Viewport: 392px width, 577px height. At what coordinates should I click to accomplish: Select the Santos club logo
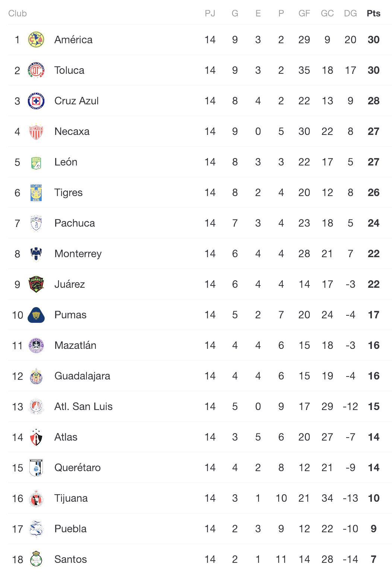click(x=36, y=559)
